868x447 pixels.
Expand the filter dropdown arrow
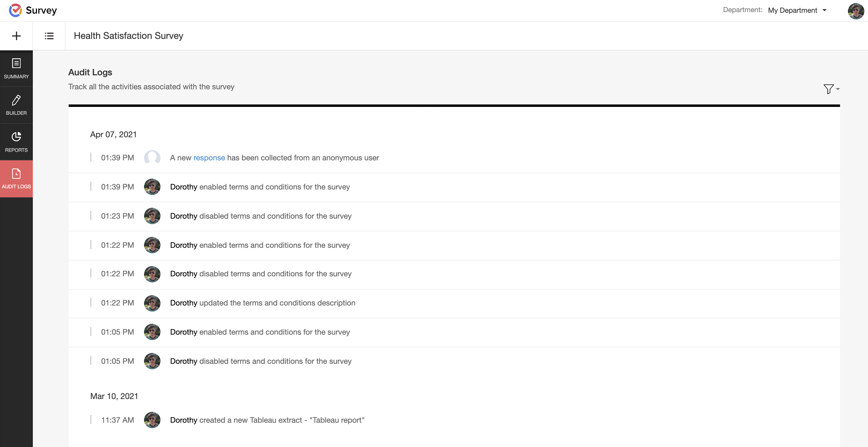[838, 89]
